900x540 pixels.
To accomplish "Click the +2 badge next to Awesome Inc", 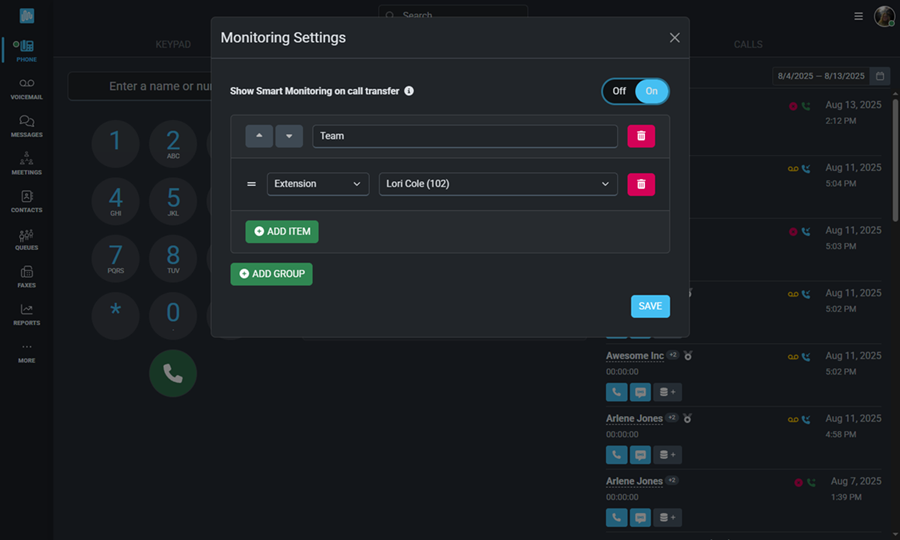I will coord(673,355).
